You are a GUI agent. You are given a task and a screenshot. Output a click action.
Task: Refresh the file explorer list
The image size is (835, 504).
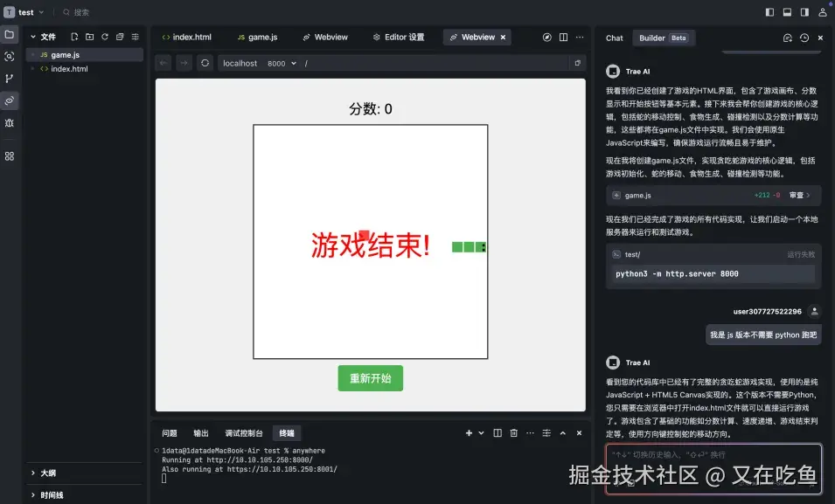coord(105,37)
